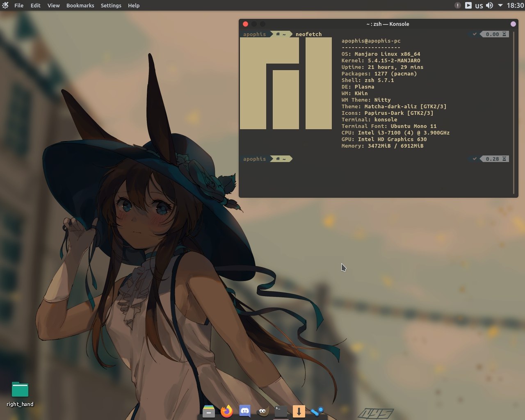Click the 'Icons: Papirus-Dark' line

[x=388, y=113]
